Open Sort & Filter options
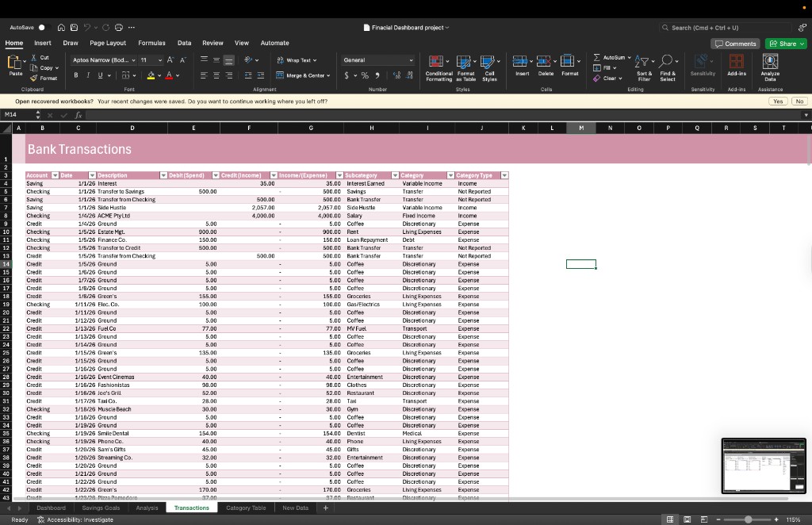812x525 pixels. tap(641, 67)
